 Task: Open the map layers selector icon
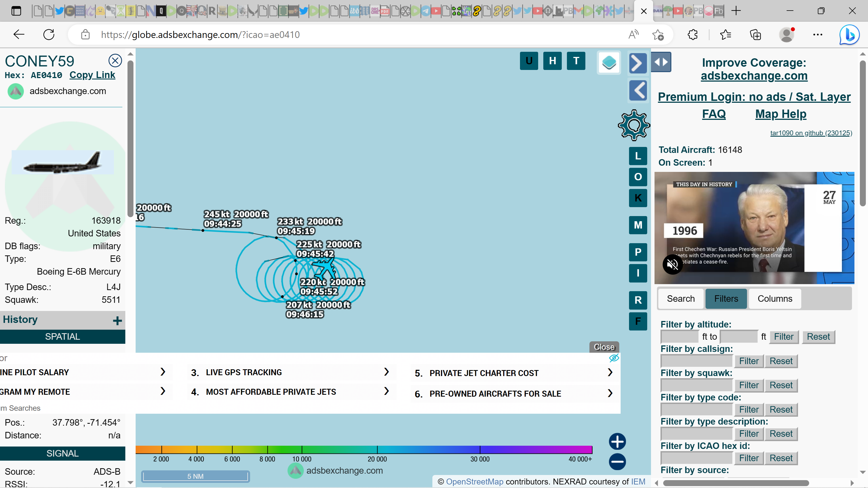[609, 63]
